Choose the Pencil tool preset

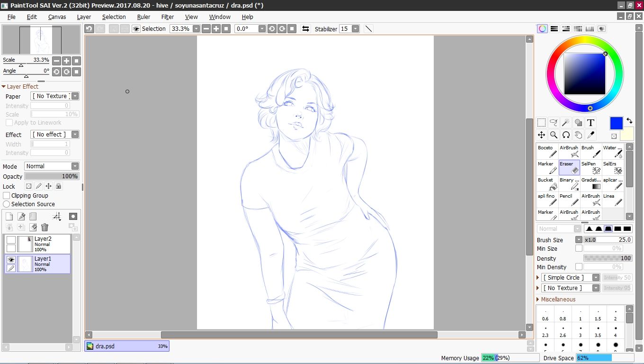pyautogui.click(x=569, y=200)
